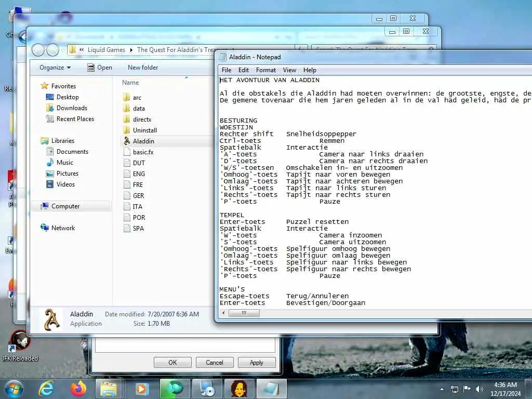Screen dimensions: 532x399
Task: Select the basic.fx file icon
Action: (127, 152)
